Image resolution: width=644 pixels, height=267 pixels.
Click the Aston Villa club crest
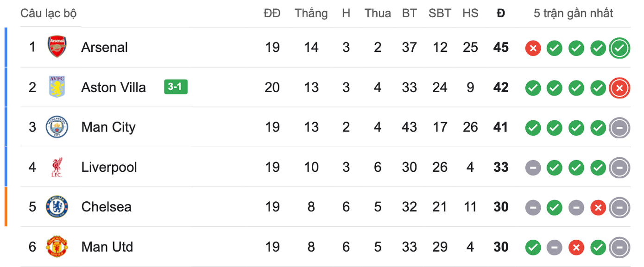pos(57,87)
